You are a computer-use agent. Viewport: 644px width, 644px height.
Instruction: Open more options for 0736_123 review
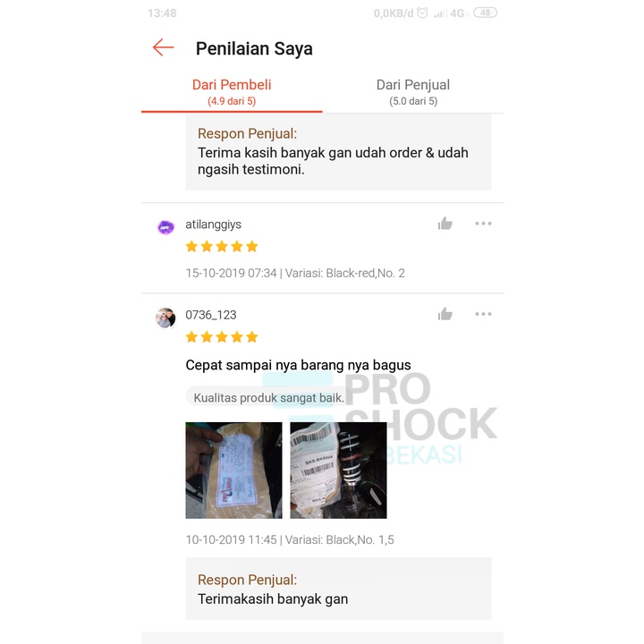click(483, 314)
